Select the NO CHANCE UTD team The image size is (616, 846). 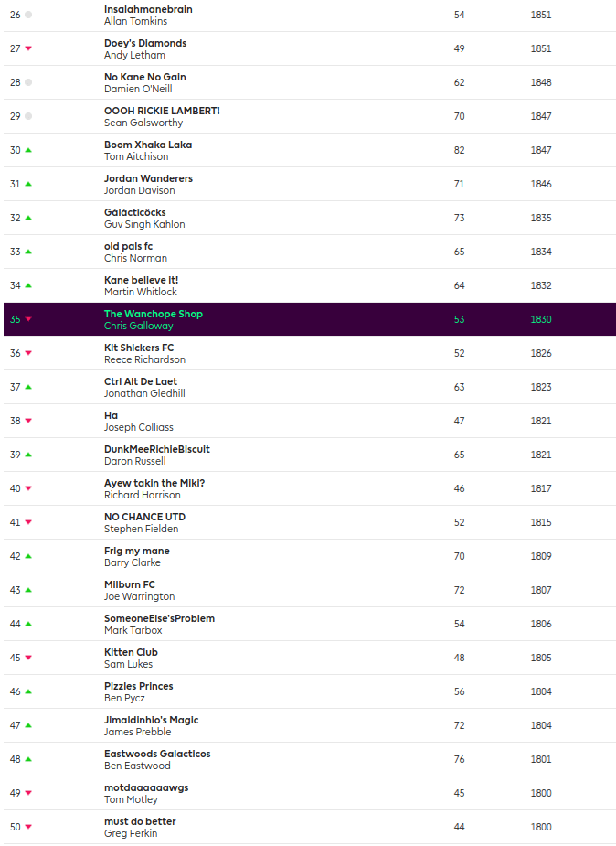point(144,517)
